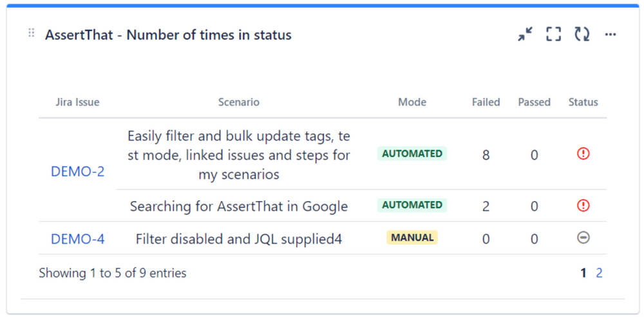Sort by the Status column header
The height and width of the screenshot is (317, 644).
[583, 102]
